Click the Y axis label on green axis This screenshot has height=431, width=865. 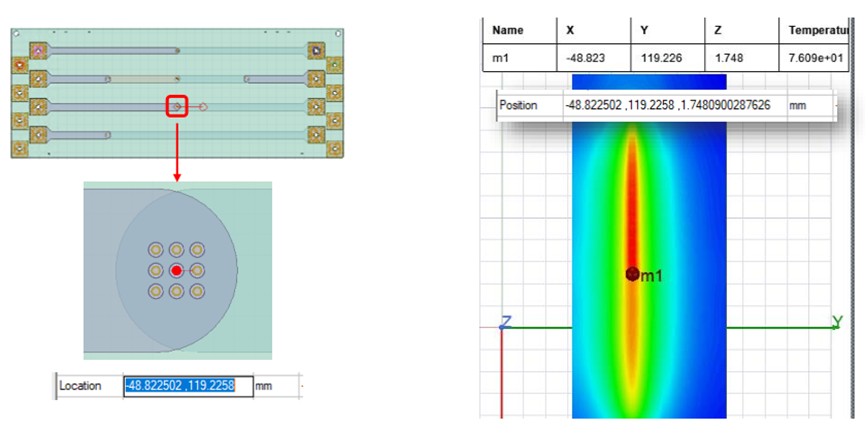coord(836,321)
